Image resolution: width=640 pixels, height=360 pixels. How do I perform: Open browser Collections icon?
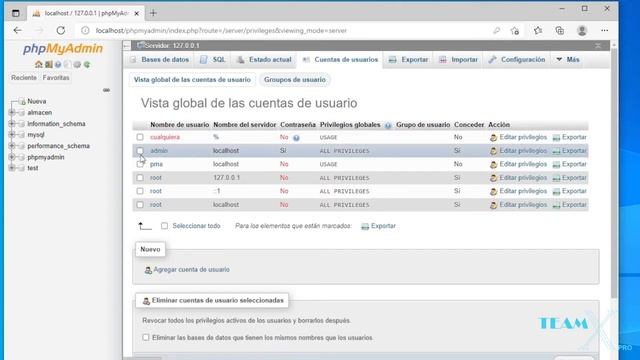click(560, 31)
